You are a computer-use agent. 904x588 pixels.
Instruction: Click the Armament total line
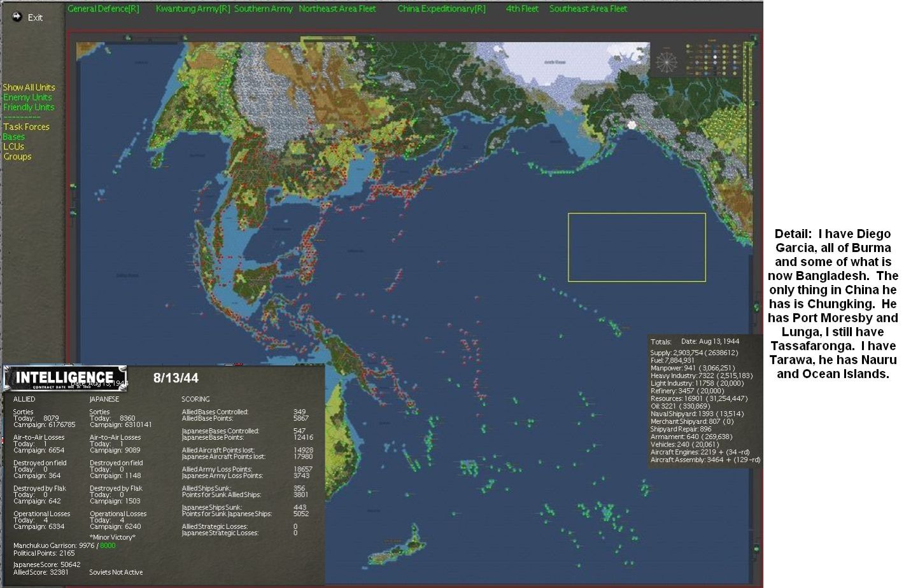click(x=691, y=437)
